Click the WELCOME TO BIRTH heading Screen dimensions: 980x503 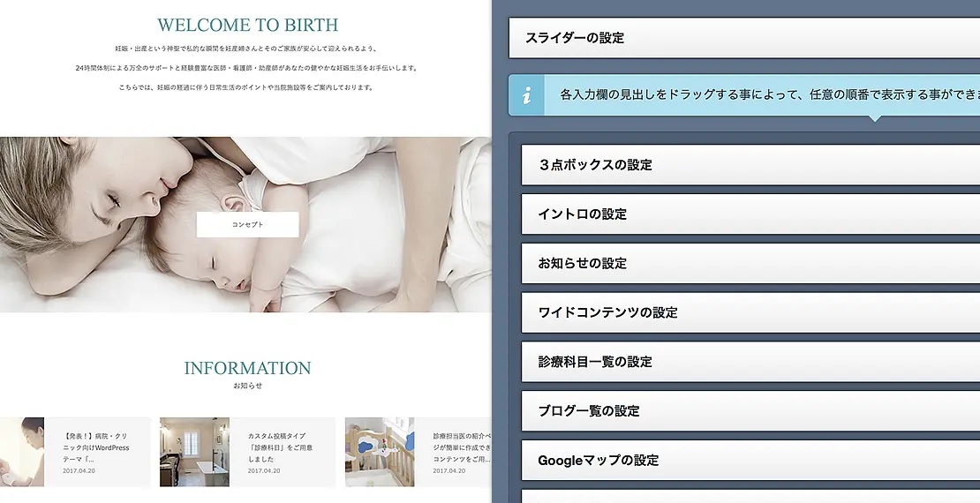click(247, 25)
